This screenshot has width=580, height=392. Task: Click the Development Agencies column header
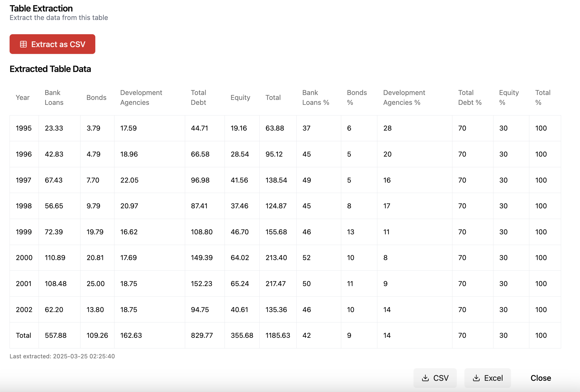(x=141, y=97)
